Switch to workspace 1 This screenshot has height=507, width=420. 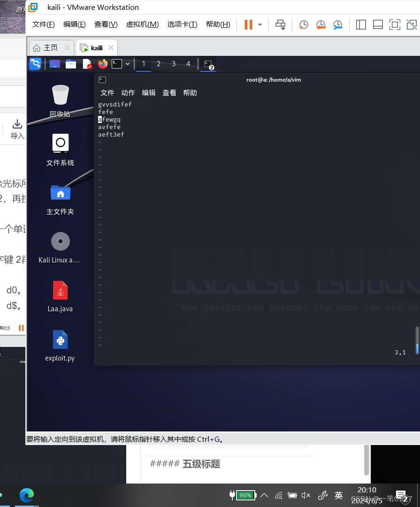(x=144, y=64)
